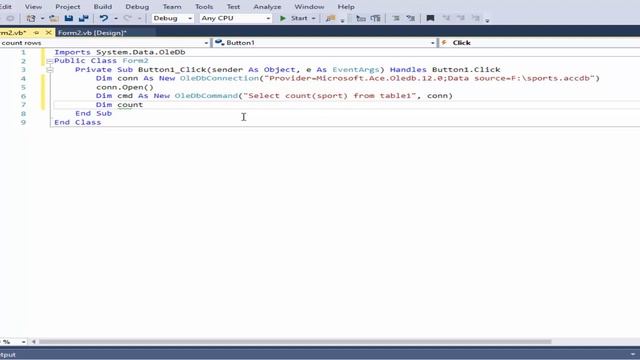Image resolution: width=640 pixels, height=360 pixels.
Task: Click the increase line indent icon
Action: click(x=376, y=18)
